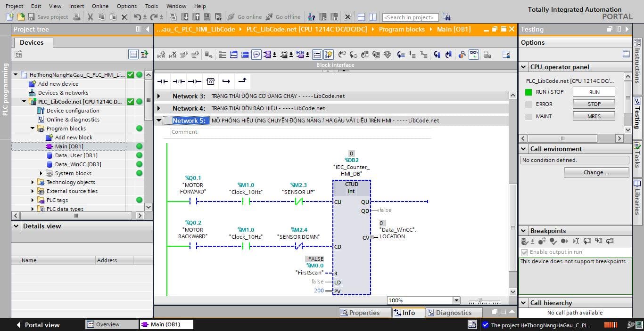
Task: Toggle monitoring on/off glasses icon
Action: click(474, 55)
